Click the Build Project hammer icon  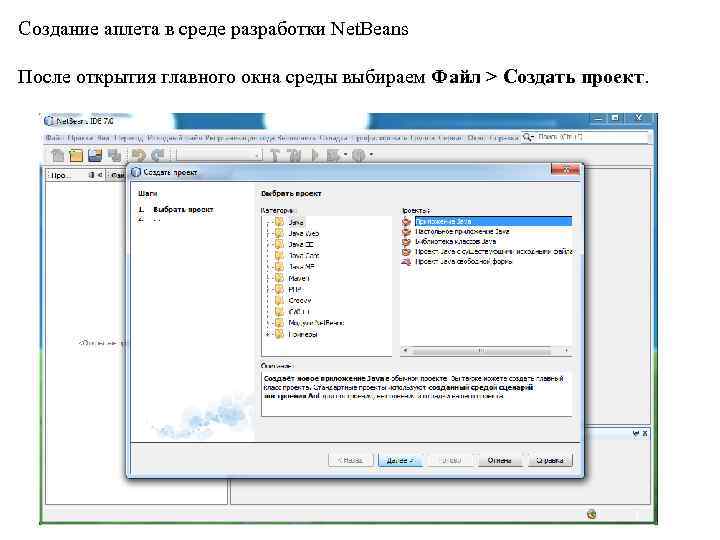click(275, 155)
